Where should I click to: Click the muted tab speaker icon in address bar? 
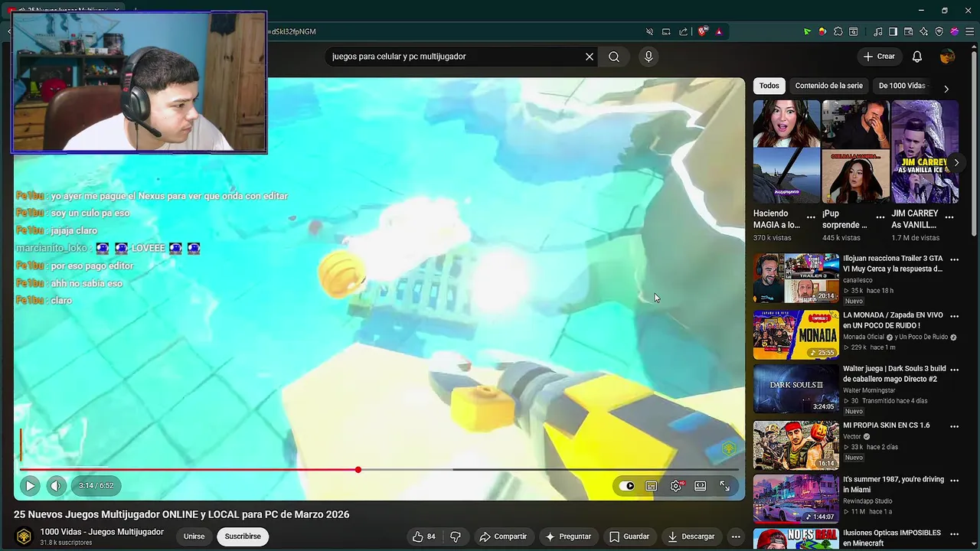click(x=649, y=31)
